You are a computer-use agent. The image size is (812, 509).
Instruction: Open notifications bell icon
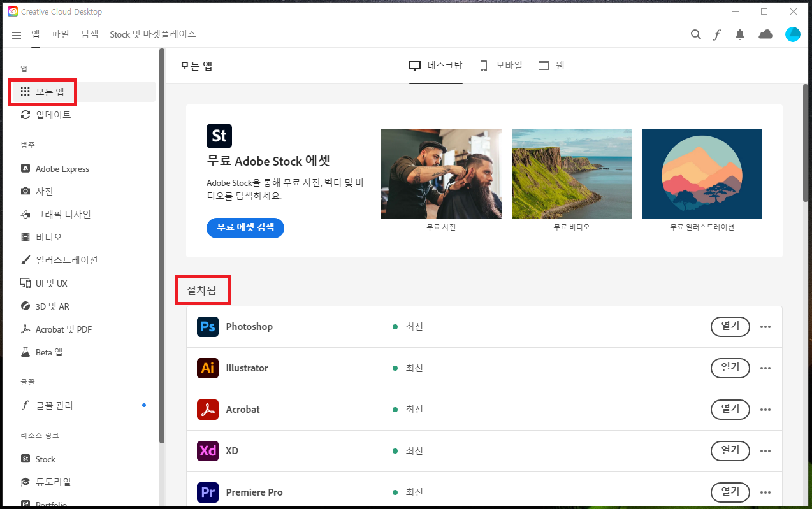740,34
